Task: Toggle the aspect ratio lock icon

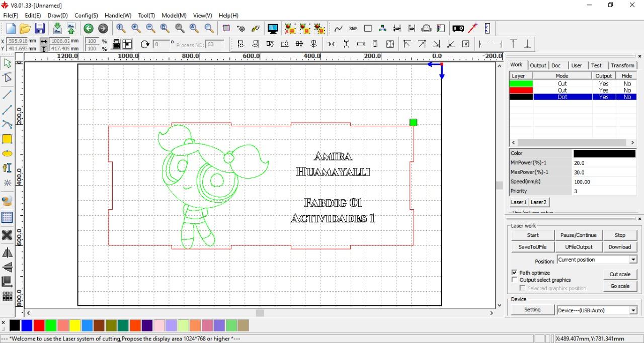Action: [116, 44]
